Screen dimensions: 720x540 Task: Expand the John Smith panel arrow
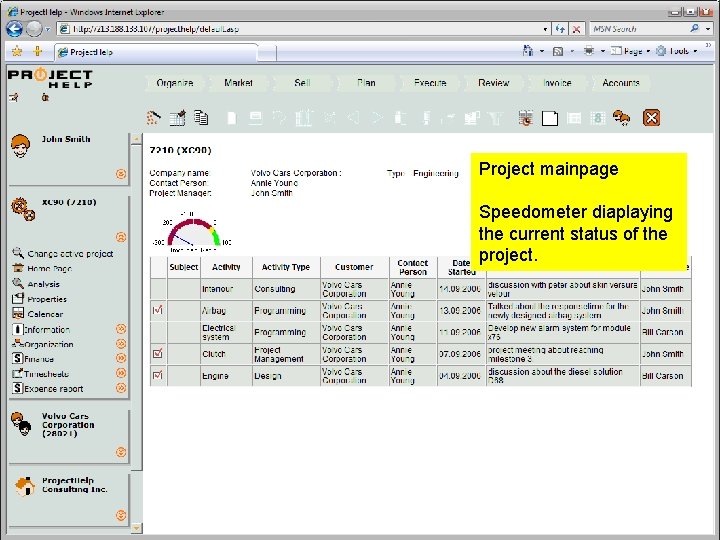(121, 174)
